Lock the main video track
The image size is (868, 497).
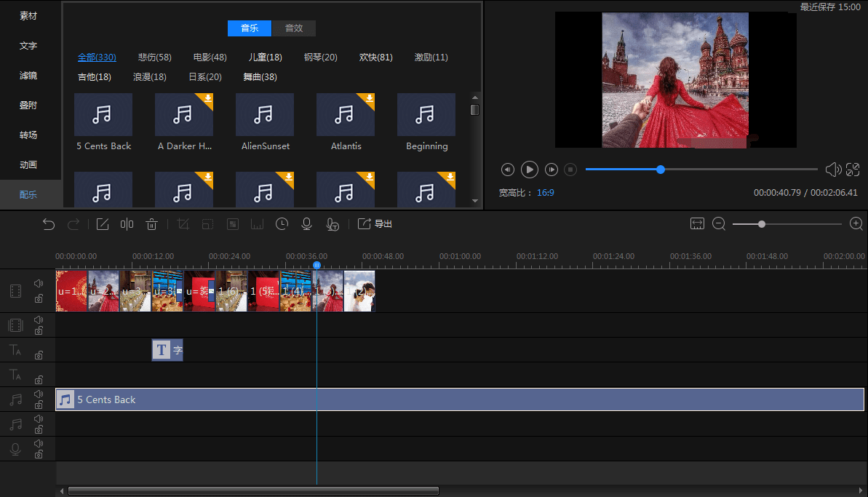coord(39,299)
